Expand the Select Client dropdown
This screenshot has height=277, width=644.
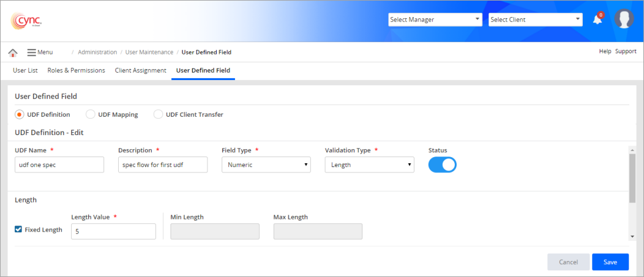pos(535,20)
